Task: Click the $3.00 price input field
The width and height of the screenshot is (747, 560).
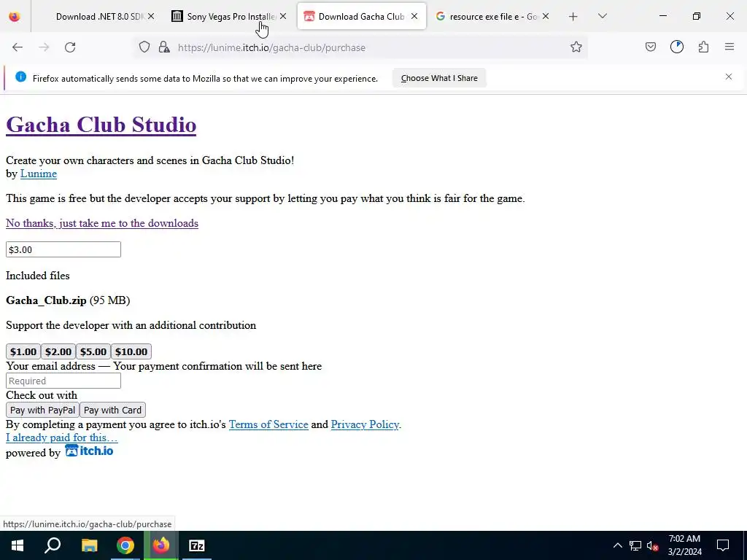Action: 63,249
